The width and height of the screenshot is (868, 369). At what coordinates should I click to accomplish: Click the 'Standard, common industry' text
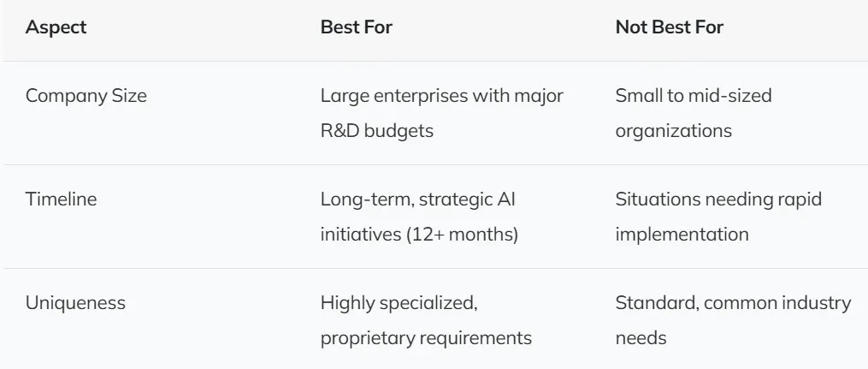point(733,303)
